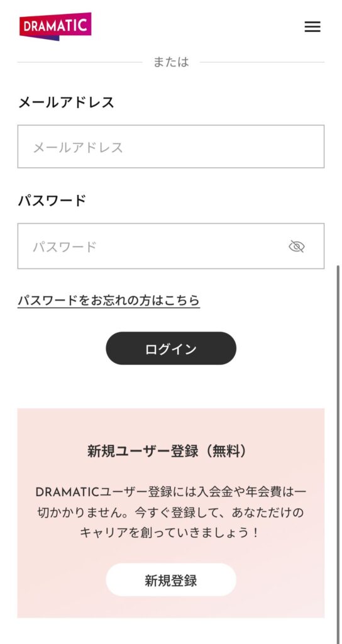
Task: Click the DRAMATICユーザー登録 description paragraph
Action: point(171,512)
